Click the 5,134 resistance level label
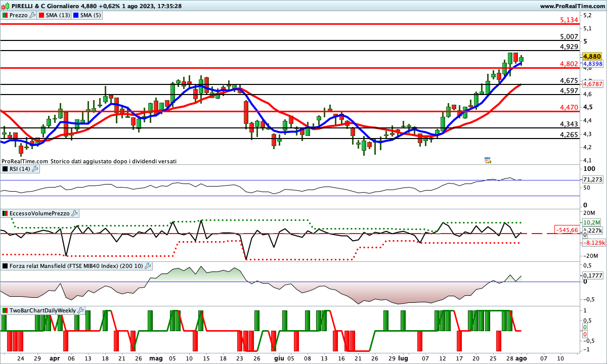Screen dimensions: 607x364 (569, 20)
